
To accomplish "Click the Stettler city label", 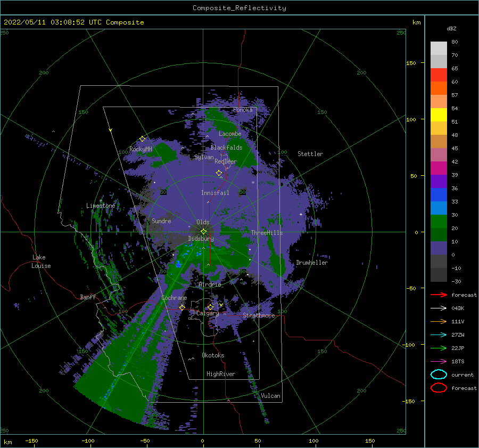I will tap(310, 154).
